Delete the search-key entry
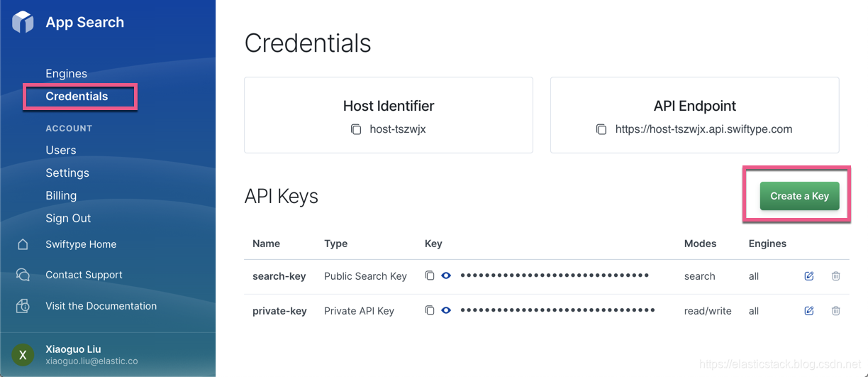The image size is (868, 377). pos(836,275)
